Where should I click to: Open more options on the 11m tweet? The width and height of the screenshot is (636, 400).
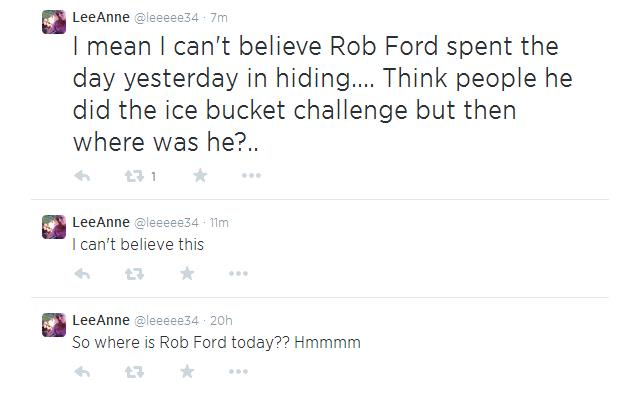coord(238,274)
